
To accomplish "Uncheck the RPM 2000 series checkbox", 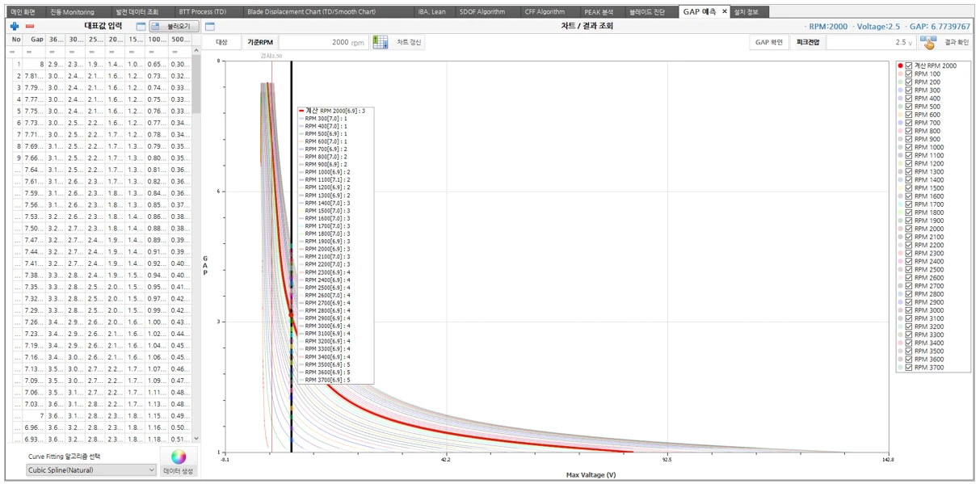I will click(909, 229).
